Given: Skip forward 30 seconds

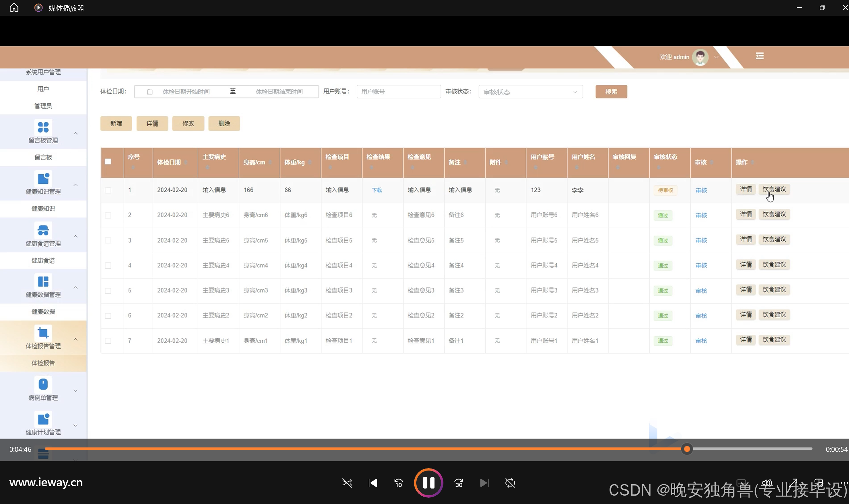Looking at the screenshot, I should pos(458,483).
